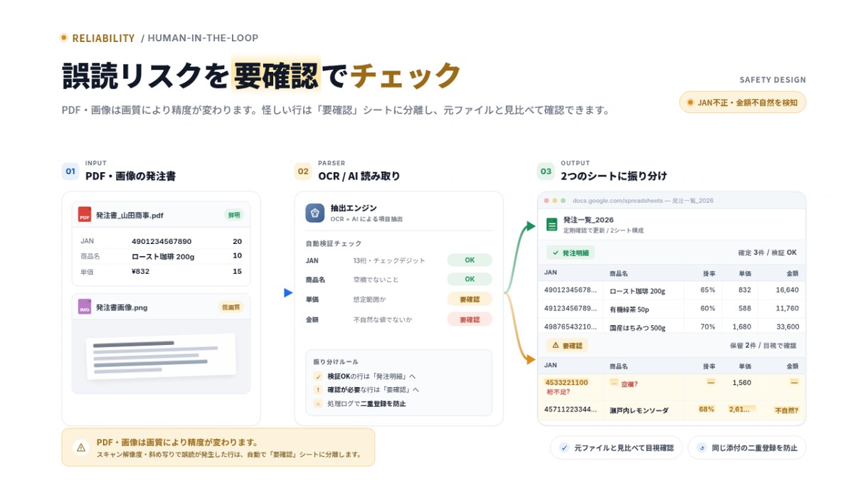Click the 桁不足? warning text
868x488 pixels.
pos(557,392)
